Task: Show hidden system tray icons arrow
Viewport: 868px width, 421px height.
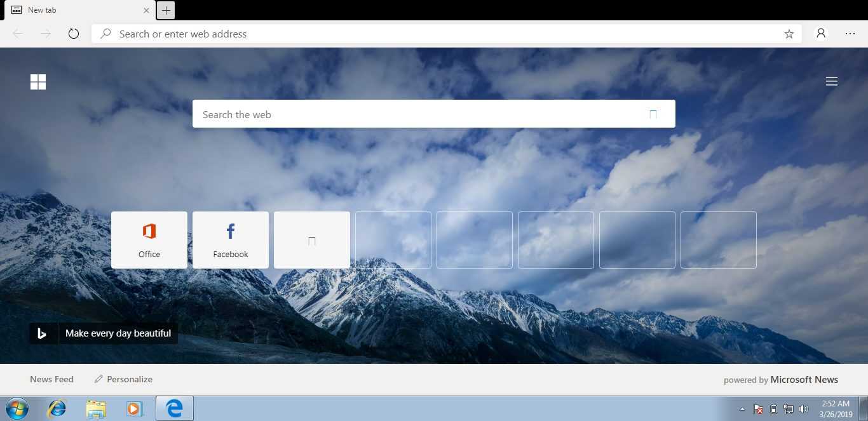Action: tap(742, 409)
